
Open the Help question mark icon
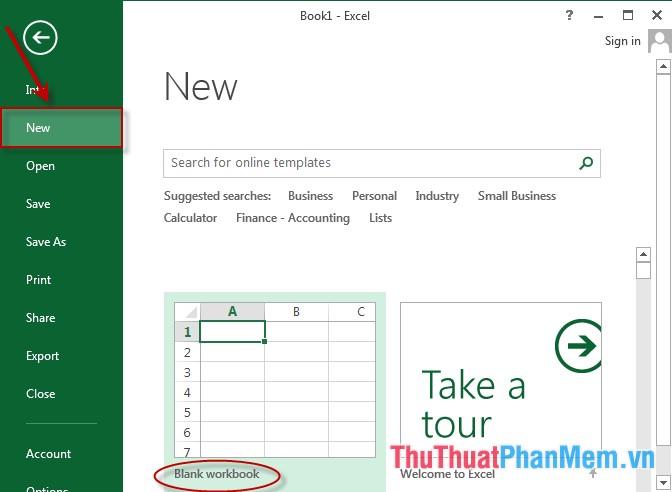click(569, 15)
